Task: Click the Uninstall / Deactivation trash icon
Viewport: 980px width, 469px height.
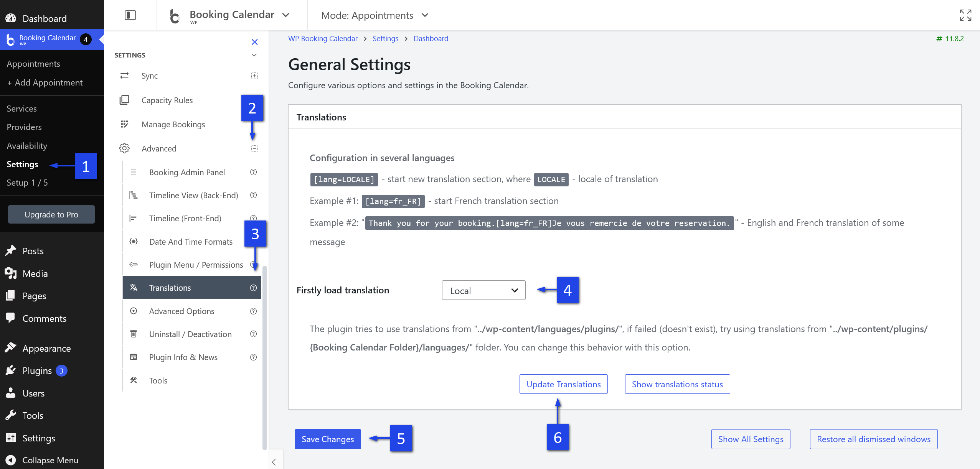Action: (x=134, y=334)
